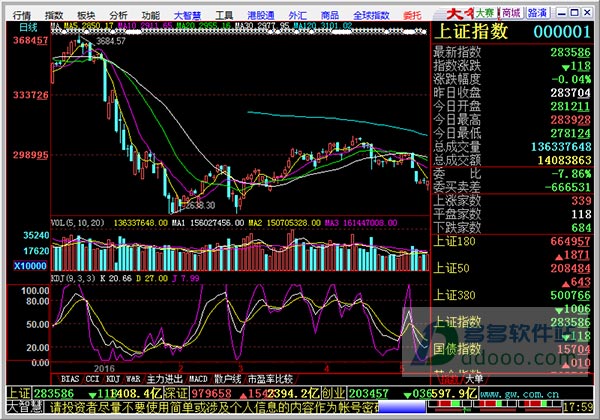This screenshot has width=600, height=420.
Task: Open the 指数 menu
Action: tap(54, 15)
